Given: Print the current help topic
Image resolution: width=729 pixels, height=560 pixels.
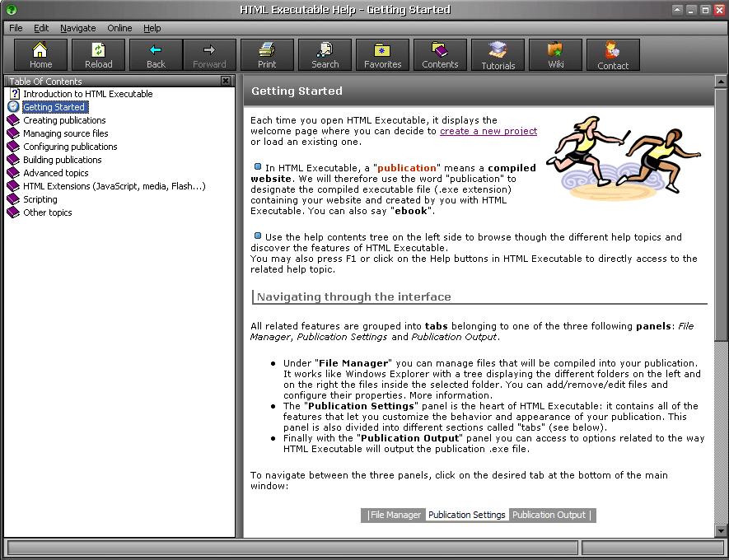Looking at the screenshot, I should (x=267, y=55).
